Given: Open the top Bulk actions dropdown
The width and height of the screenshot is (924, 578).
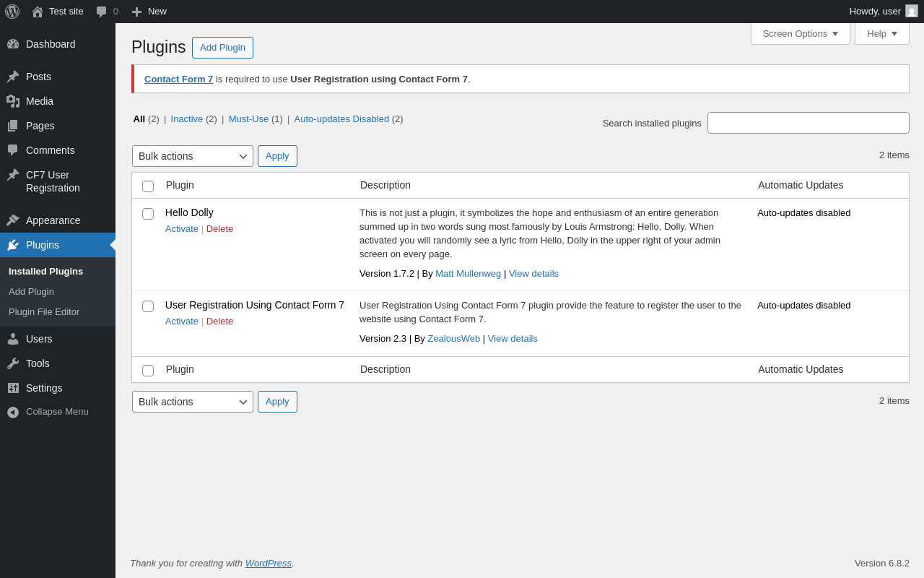Looking at the screenshot, I should click(192, 156).
